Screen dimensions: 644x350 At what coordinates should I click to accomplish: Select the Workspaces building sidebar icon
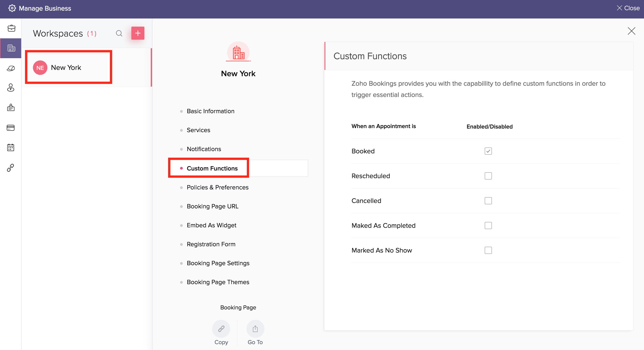pos(11,48)
